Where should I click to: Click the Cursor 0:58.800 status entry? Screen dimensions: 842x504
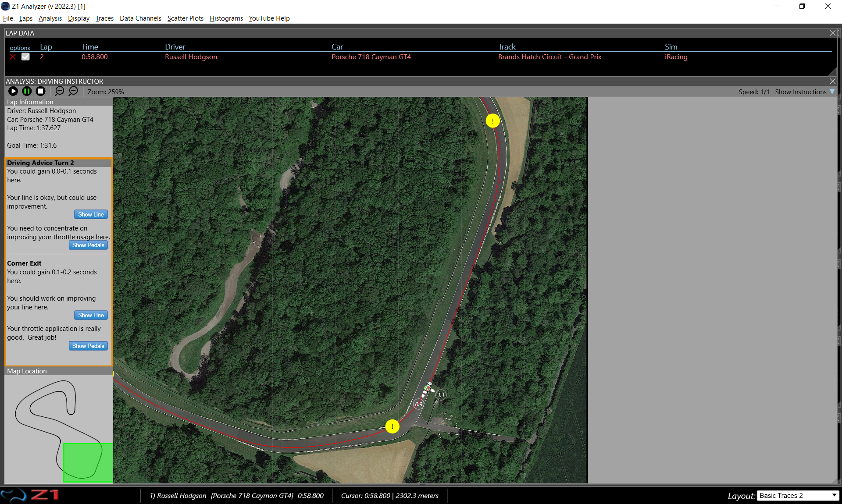coord(389,496)
